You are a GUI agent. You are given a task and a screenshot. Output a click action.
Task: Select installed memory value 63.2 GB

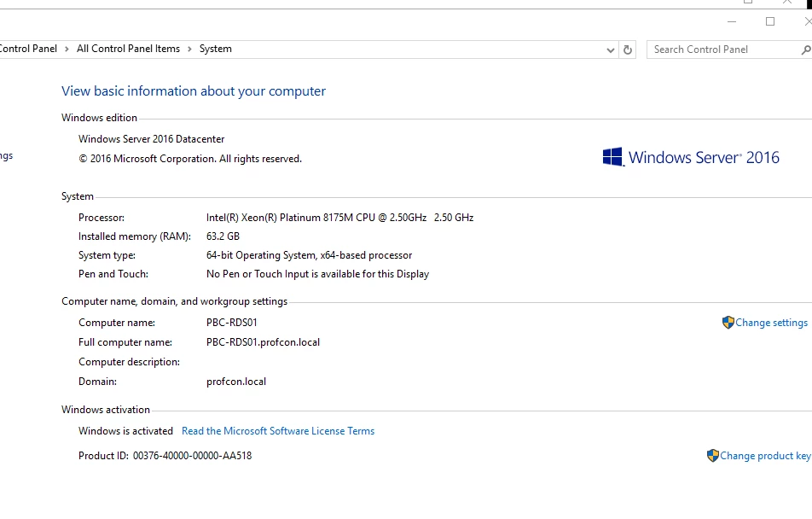point(223,236)
